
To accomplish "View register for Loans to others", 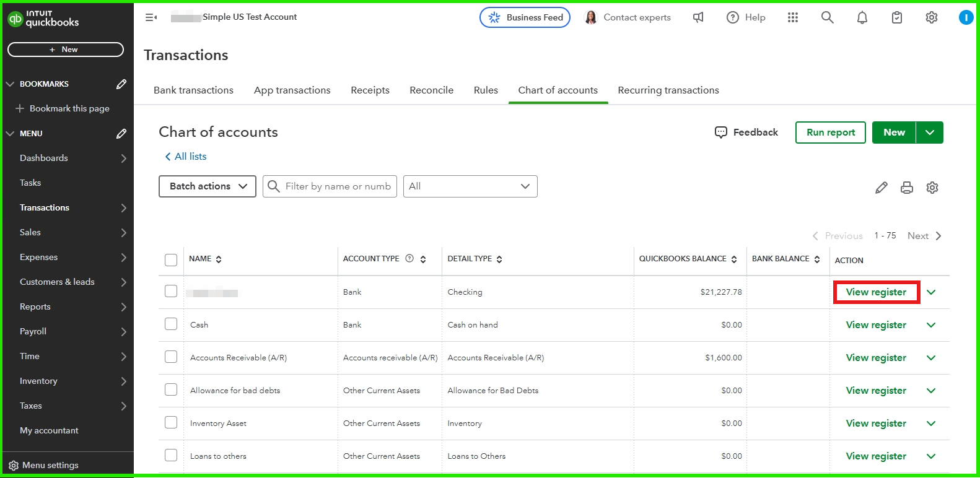I will 876,456.
